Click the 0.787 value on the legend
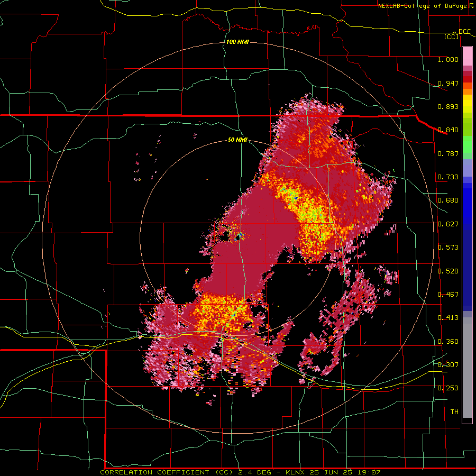 coord(448,153)
